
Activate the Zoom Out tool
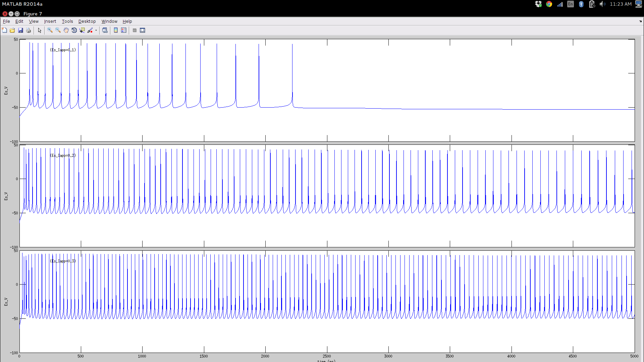[x=58, y=30]
